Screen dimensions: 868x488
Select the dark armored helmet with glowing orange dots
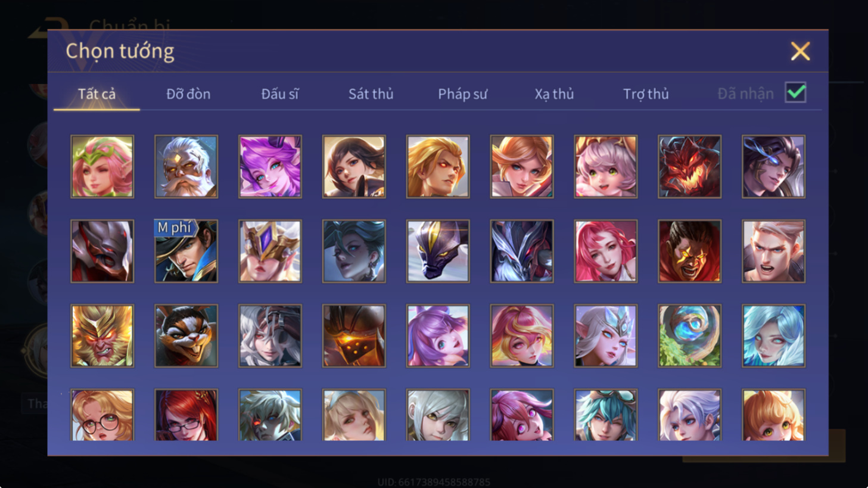click(x=354, y=335)
